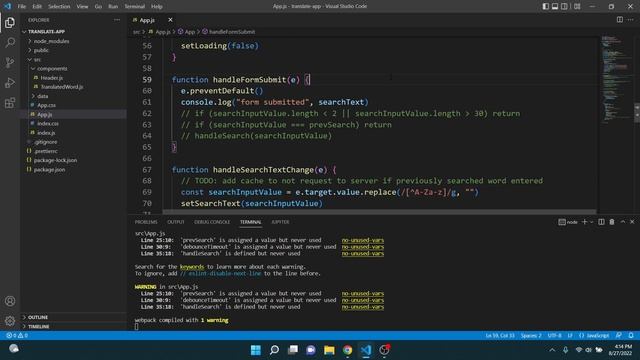Open the File menu
Viewport: 640px width, 360px height.
coord(22,7)
